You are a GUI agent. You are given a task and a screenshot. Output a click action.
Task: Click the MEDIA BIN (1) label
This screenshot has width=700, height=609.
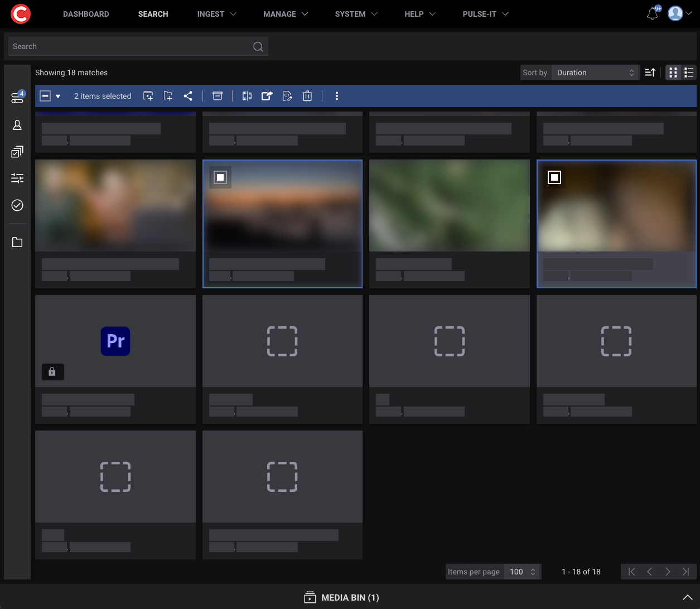[350, 597]
